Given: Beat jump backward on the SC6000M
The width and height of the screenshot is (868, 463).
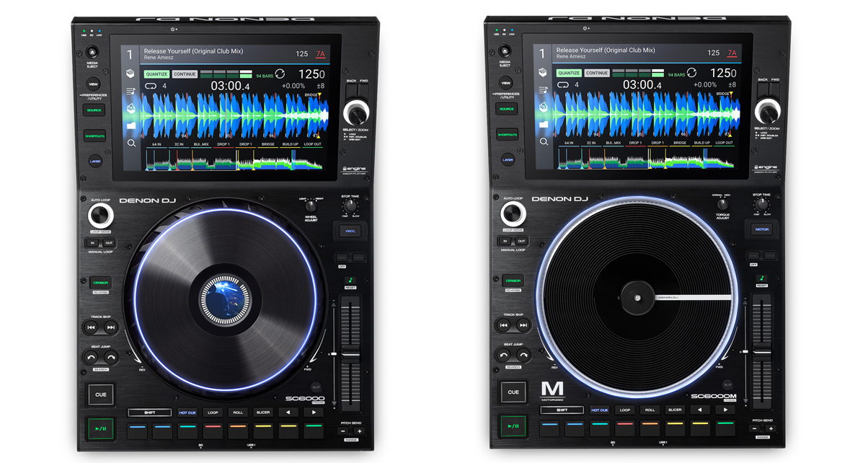Looking at the screenshot, I should point(504,355).
